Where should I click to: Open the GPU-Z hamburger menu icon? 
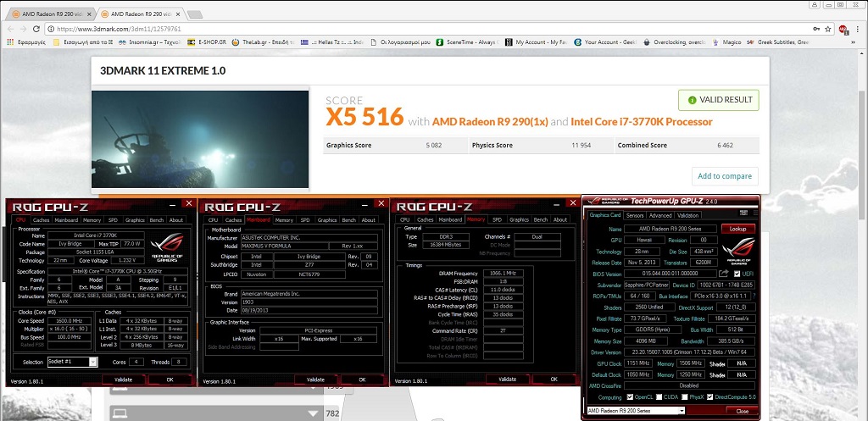point(754,213)
